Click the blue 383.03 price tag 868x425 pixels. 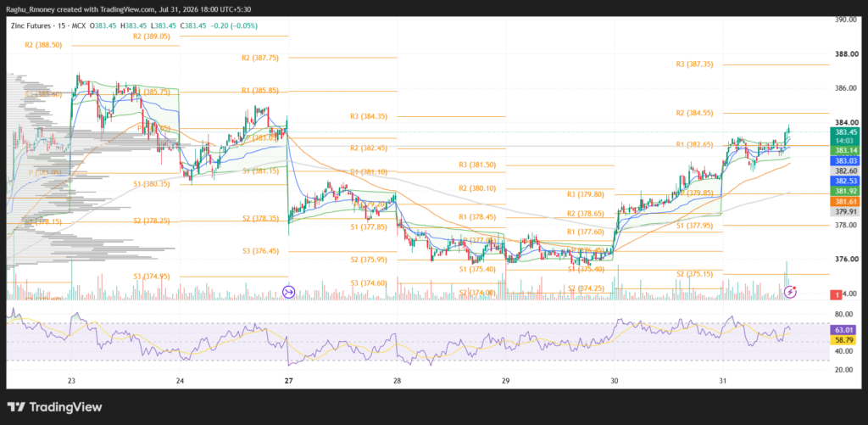(x=847, y=160)
